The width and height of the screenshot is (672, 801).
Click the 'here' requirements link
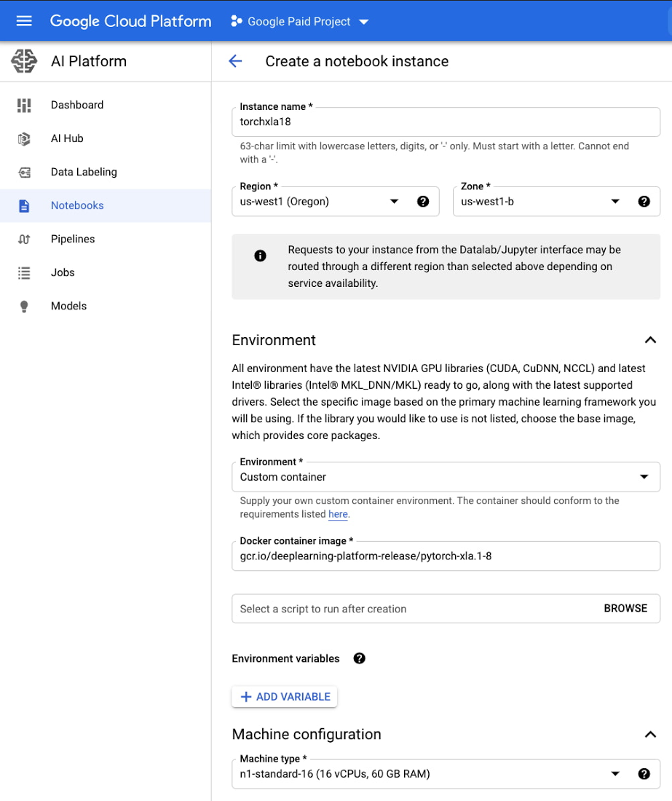tap(338, 514)
